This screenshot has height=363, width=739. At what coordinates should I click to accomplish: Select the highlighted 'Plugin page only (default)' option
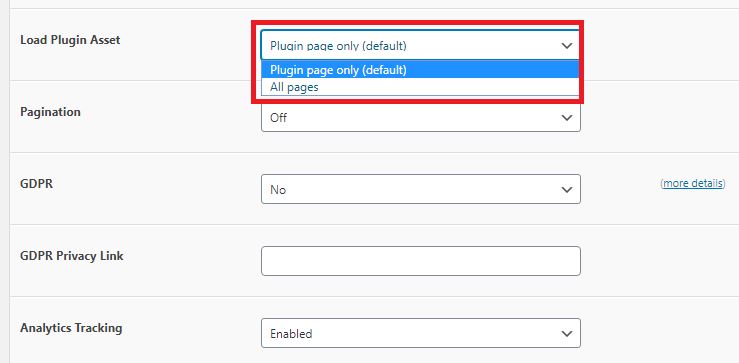click(420, 70)
